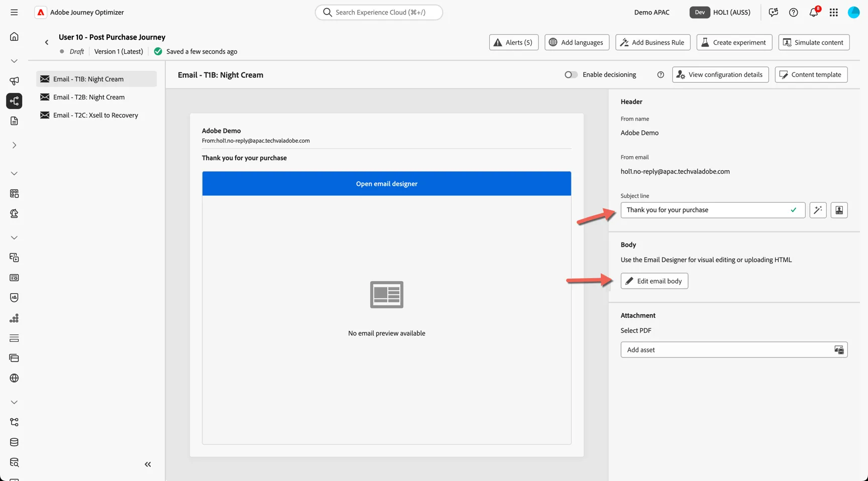
Task: Open Enable decisioning help icon
Action: [x=661, y=75]
